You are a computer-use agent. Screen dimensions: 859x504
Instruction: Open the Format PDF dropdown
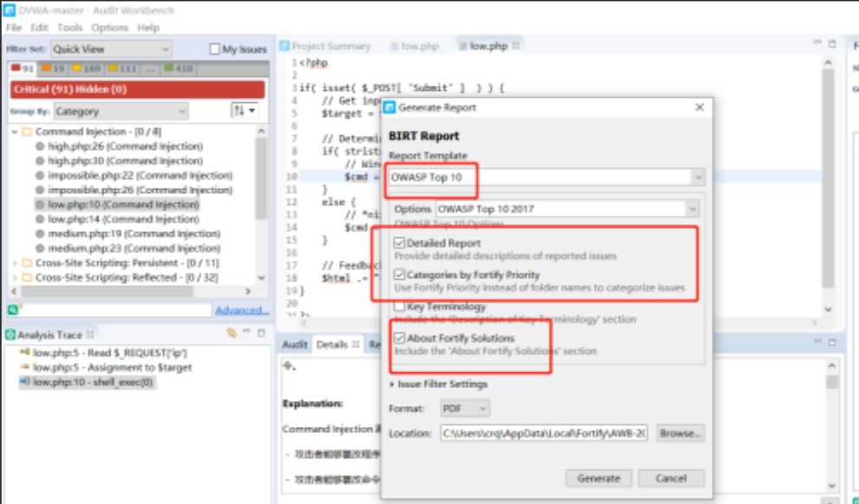465,409
